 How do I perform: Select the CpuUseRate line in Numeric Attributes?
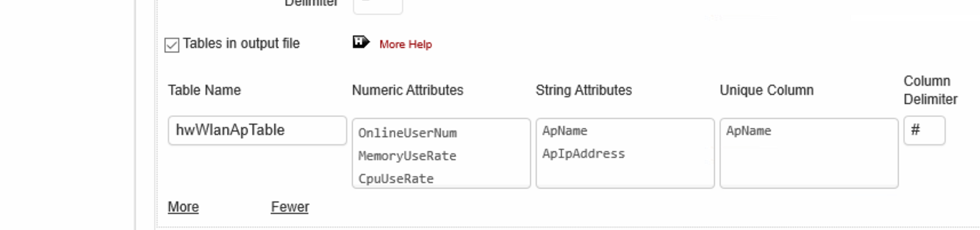396,179
